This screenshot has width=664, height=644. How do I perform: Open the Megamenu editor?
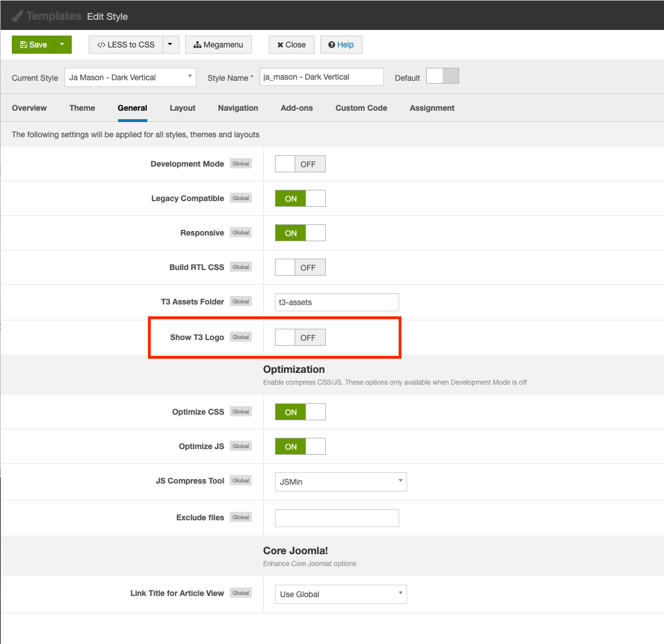(218, 45)
